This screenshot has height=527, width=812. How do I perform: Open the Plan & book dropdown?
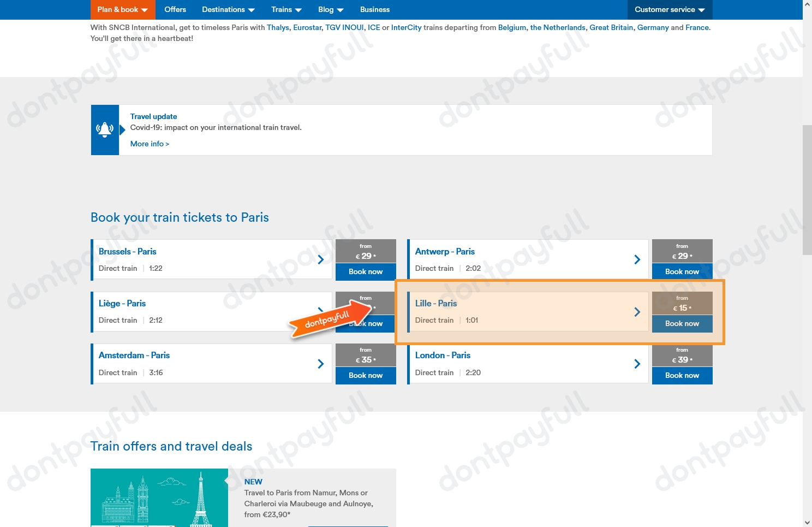pos(122,9)
